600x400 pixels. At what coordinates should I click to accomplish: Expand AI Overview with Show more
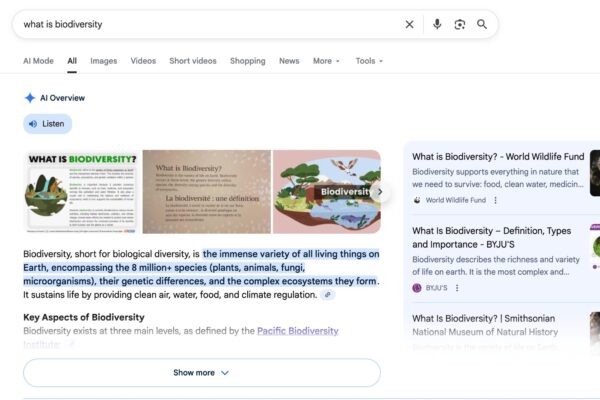click(x=201, y=373)
